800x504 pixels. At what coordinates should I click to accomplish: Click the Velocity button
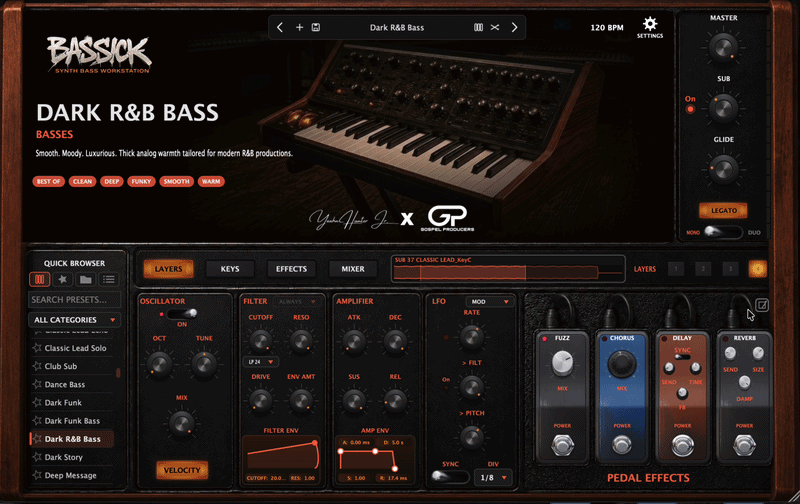[182, 470]
